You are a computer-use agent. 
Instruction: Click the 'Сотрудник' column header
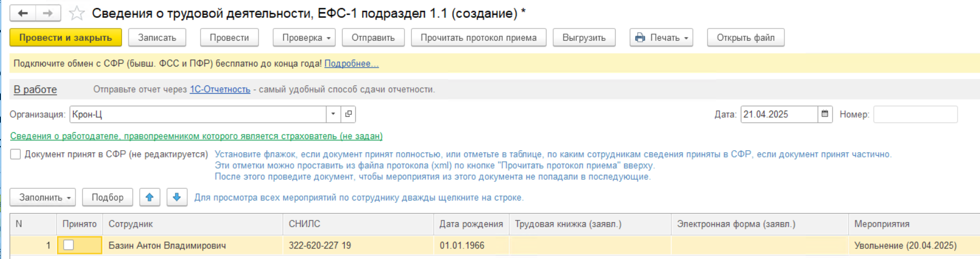193,224
